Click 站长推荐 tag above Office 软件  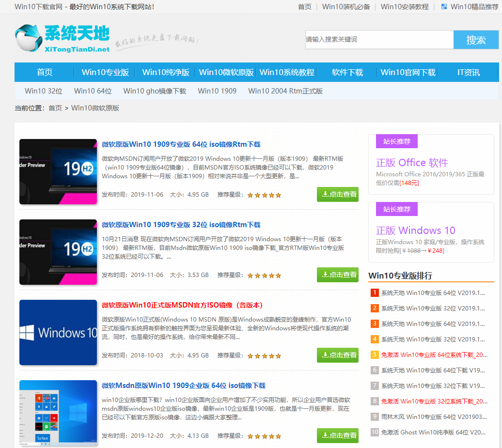pyautogui.click(x=397, y=141)
